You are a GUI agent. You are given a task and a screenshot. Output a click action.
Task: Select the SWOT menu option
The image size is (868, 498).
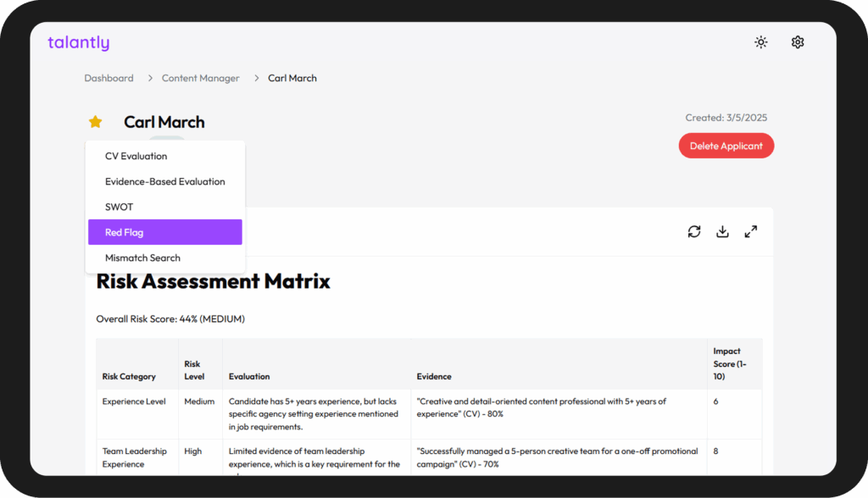point(165,207)
